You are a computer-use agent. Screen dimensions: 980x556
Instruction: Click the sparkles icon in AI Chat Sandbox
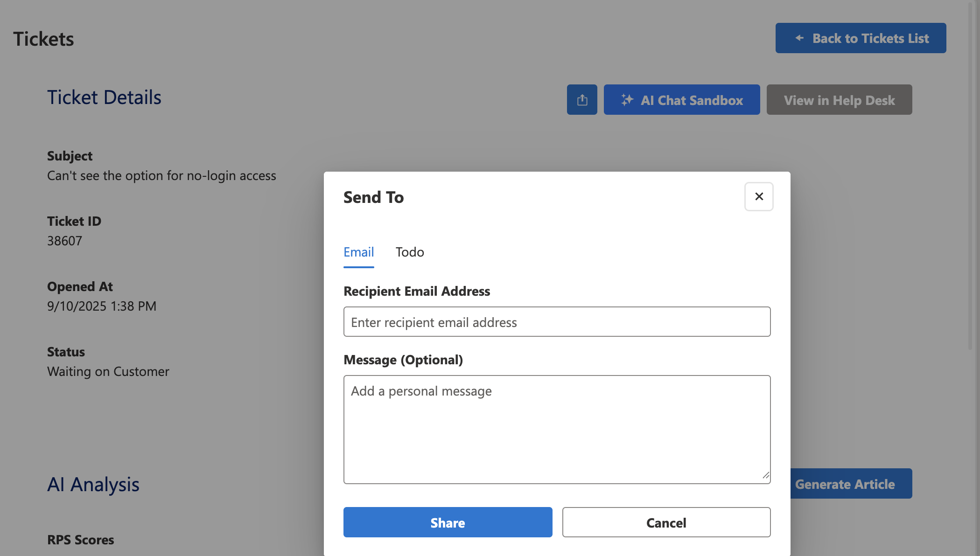(x=628, y=99)
